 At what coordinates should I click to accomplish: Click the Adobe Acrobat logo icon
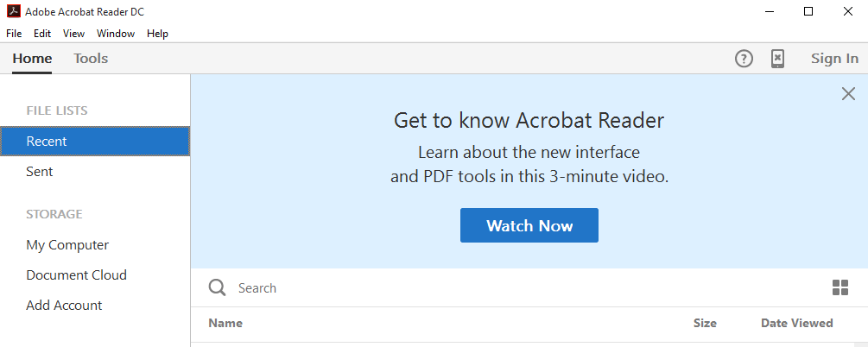point(14,11)
